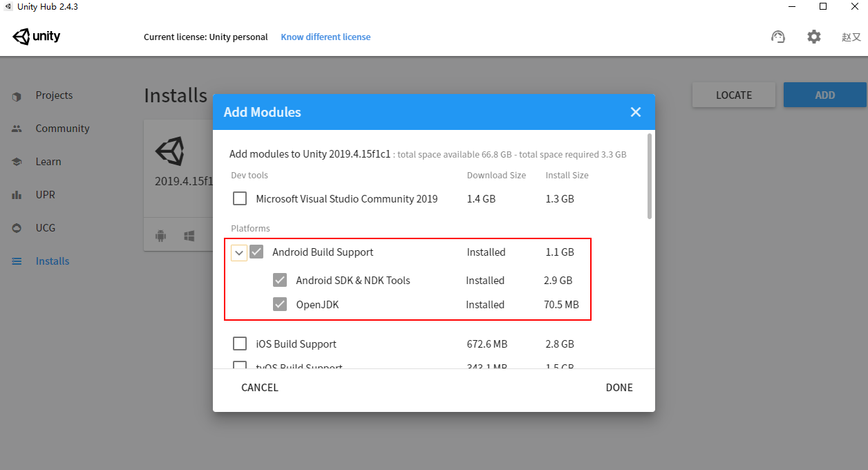Screen dimensions: 868x470
Task: Check iOS Build Support
Action: point(240,344)
